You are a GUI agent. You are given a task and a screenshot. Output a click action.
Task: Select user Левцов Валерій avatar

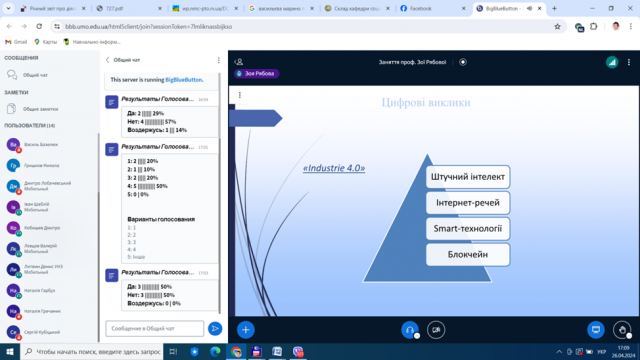tap(13, 249)
